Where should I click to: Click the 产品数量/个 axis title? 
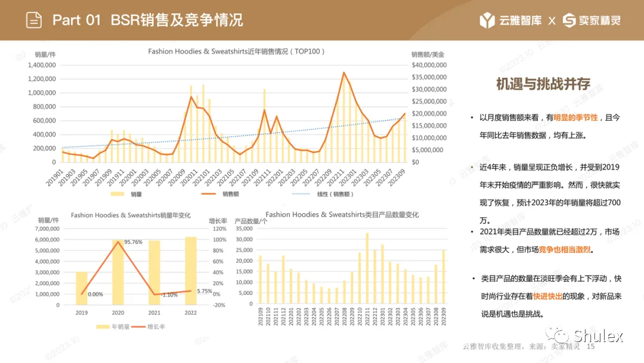[x=250, y=221]
